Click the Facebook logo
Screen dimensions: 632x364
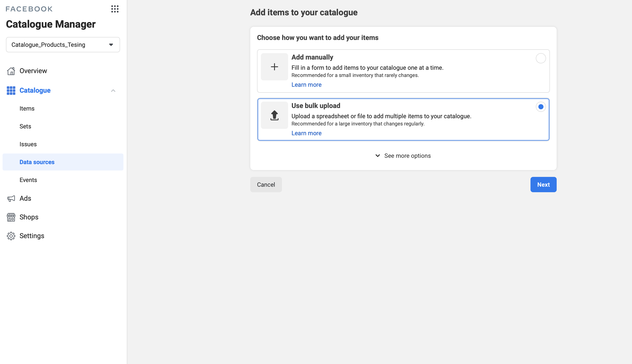pyautogui.click(x=29, y=9)
